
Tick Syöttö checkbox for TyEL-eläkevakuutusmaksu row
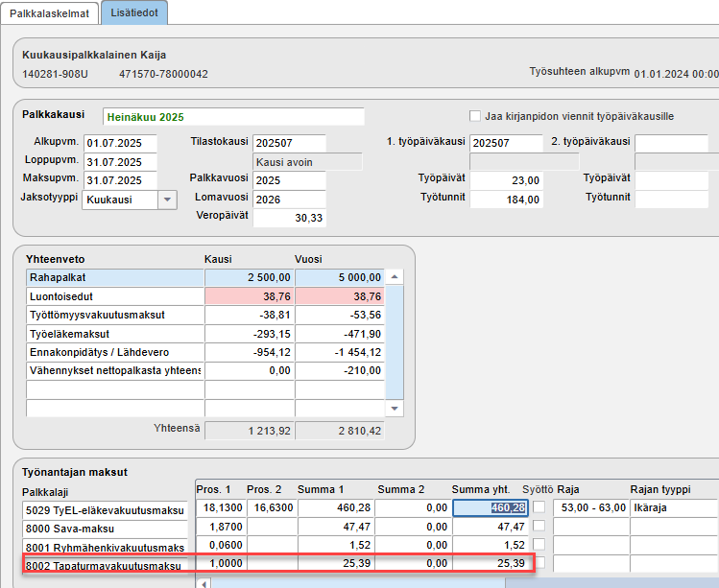click(539, 506)
